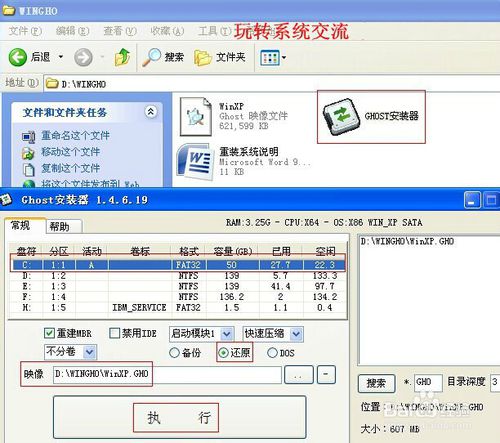Viewport: 500px width, 443px height.
Task: Select the WinXP Ghost image file icon
Action: [196, 116]
